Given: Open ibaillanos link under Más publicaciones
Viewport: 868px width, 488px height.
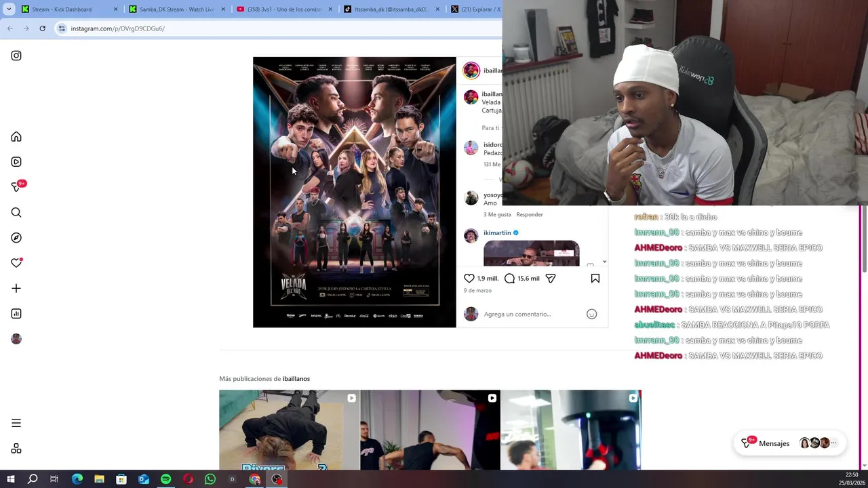Looking at the screenshot, I should (296, 379).
